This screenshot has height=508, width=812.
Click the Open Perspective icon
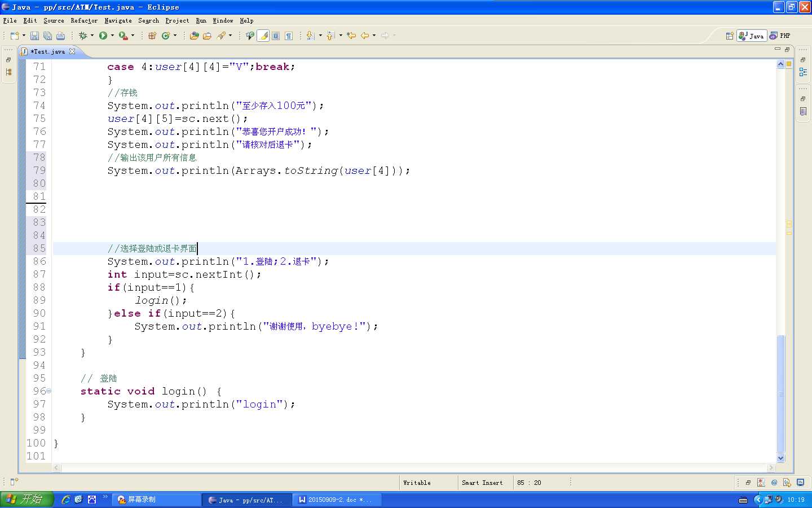(x=730, y=36)
